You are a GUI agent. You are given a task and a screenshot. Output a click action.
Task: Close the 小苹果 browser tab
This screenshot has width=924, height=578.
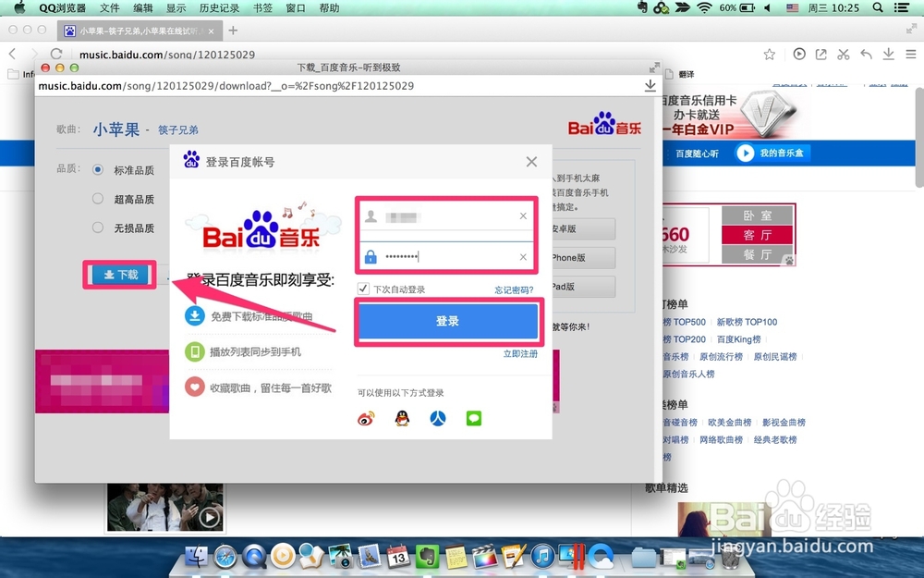[x=212, y=31]
